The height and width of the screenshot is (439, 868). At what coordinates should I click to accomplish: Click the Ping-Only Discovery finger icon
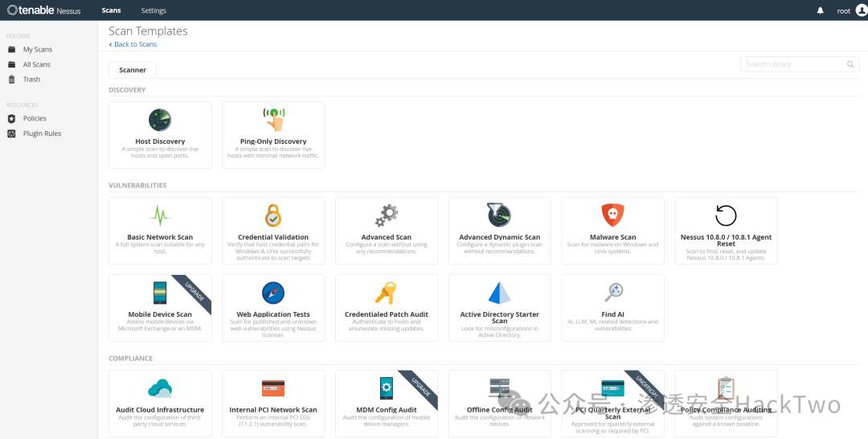click(273, 120)
